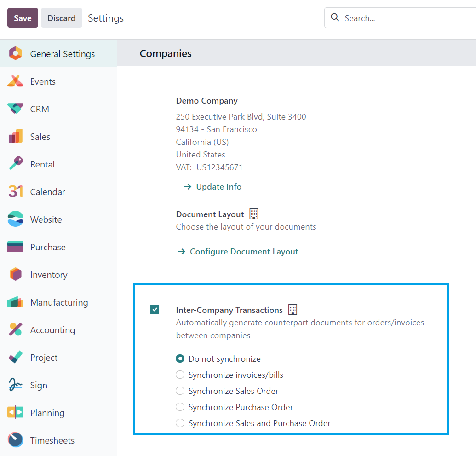This screenshot has width=476, height=456.
Task: Click the Demo Company name
Action: click(x=207, y=101)
